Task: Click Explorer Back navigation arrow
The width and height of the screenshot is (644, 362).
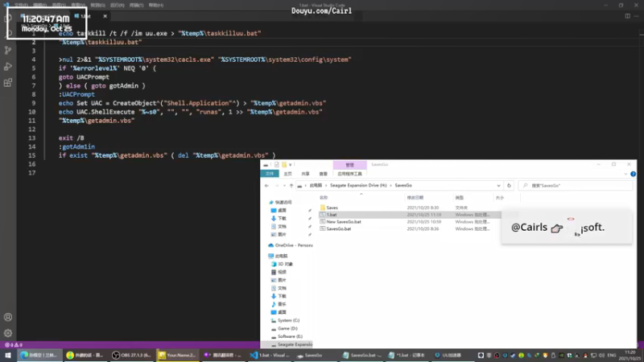Action: (266, 186)
